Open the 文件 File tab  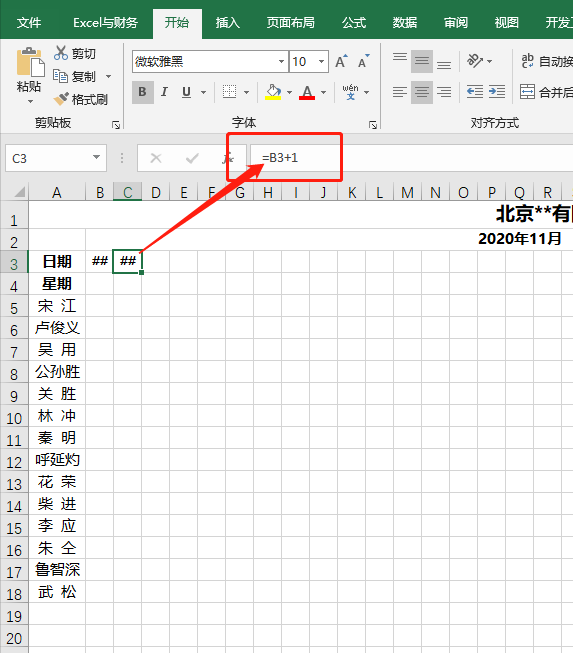[x=29, y=22]
